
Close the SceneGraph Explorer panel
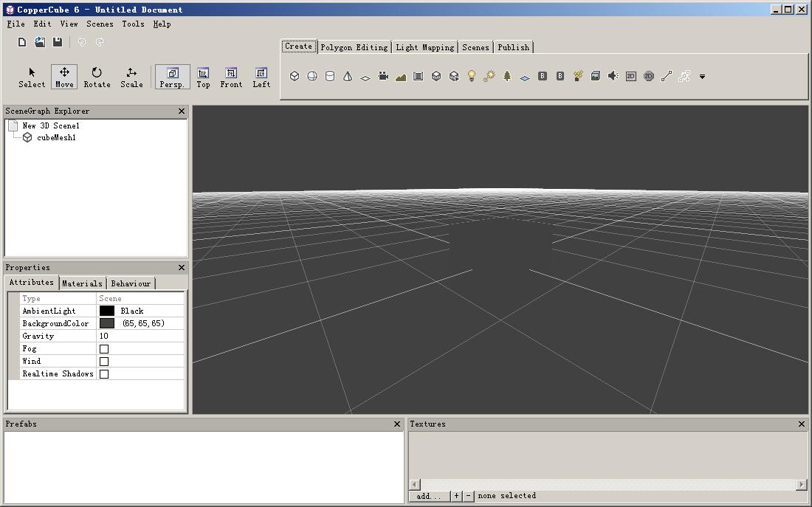[x=182, y=111]
